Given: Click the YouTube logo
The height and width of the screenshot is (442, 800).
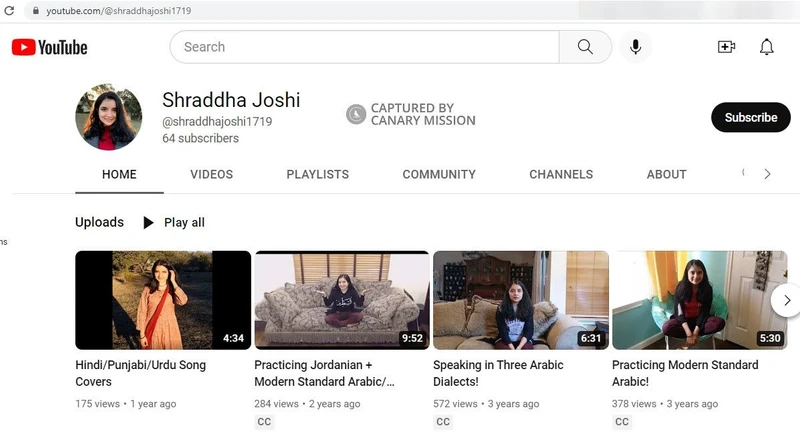Looking at the screenshot, I should pyautogui.click(x=49, y=47).
